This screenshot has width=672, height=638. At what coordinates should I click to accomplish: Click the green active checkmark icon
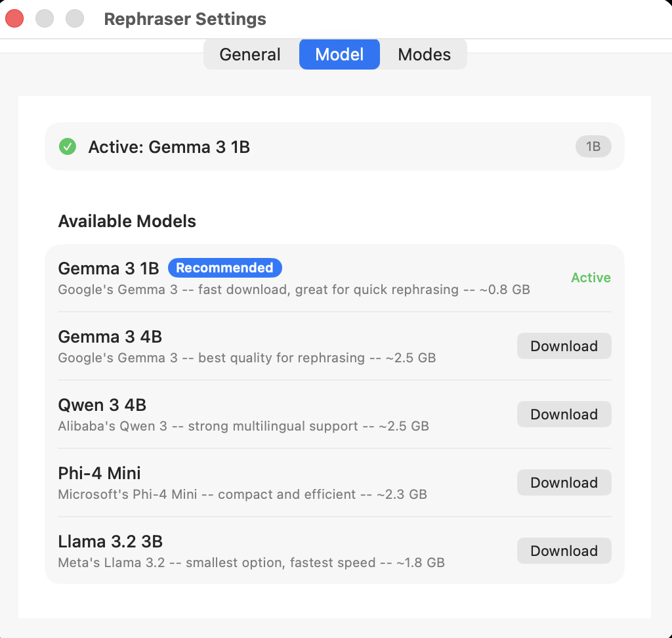(x=68, y=146)
